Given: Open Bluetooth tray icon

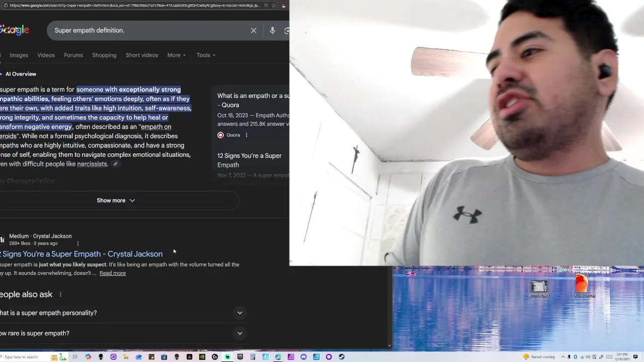Looking at the screenshot, I should 575,357.
